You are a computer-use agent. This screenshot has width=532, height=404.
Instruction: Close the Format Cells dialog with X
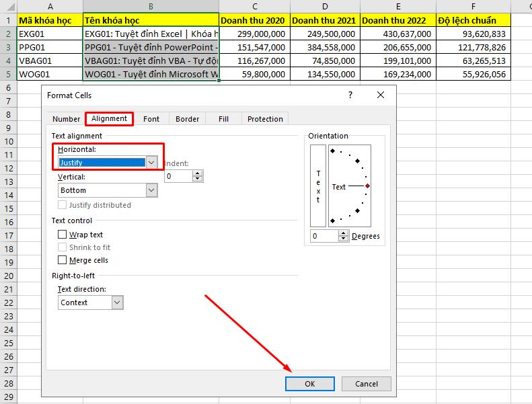click(x=381, y=95)
